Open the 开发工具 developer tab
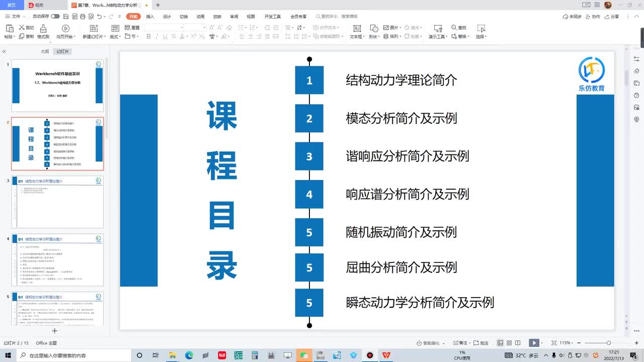This screenshot has width=644, height=362. tap(273, 17)
